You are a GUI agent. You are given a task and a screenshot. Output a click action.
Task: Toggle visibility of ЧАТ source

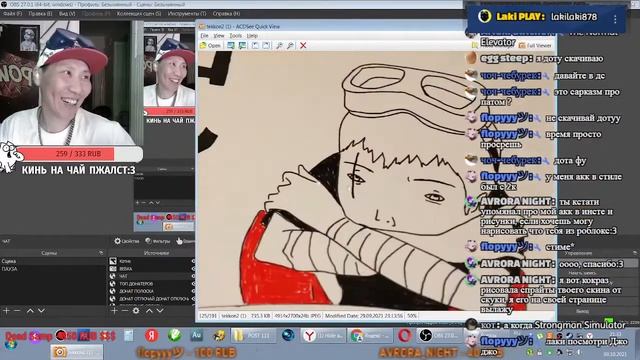(193, 276)
